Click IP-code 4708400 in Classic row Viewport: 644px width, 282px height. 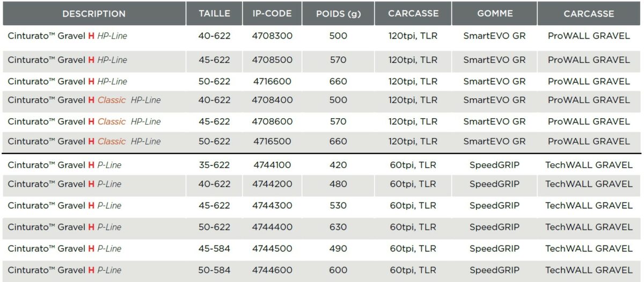(x=273, y=100)
